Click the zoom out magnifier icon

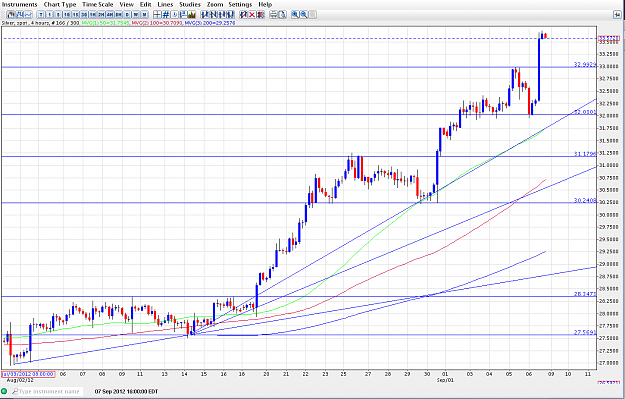pyautogui.click(x=304, y=15)
